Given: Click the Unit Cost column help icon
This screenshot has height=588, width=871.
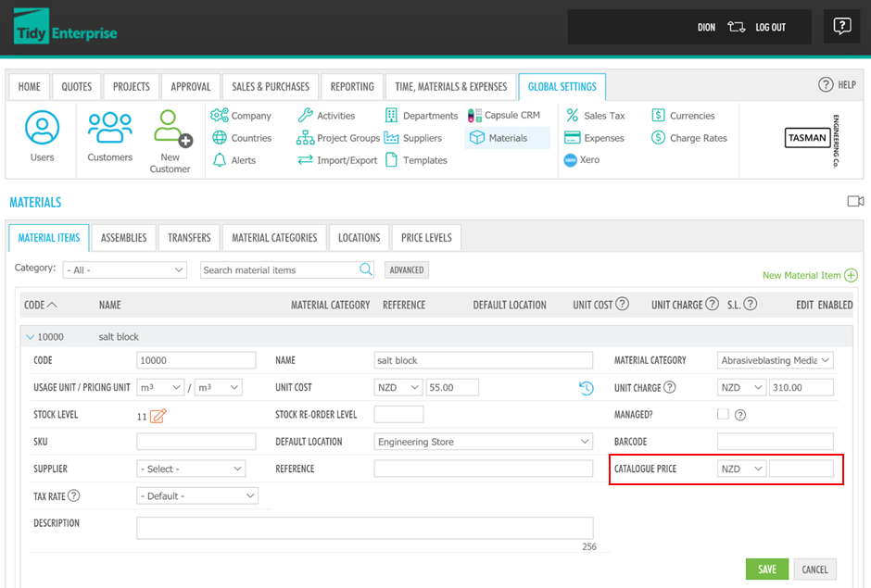Looking at the screenshot, I should click(x=623, y=304).
